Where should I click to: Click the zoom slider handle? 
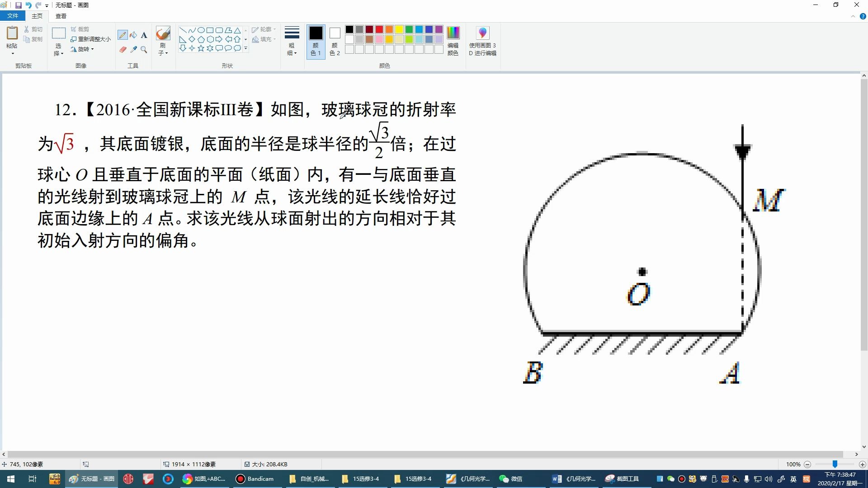click(835, 464)
